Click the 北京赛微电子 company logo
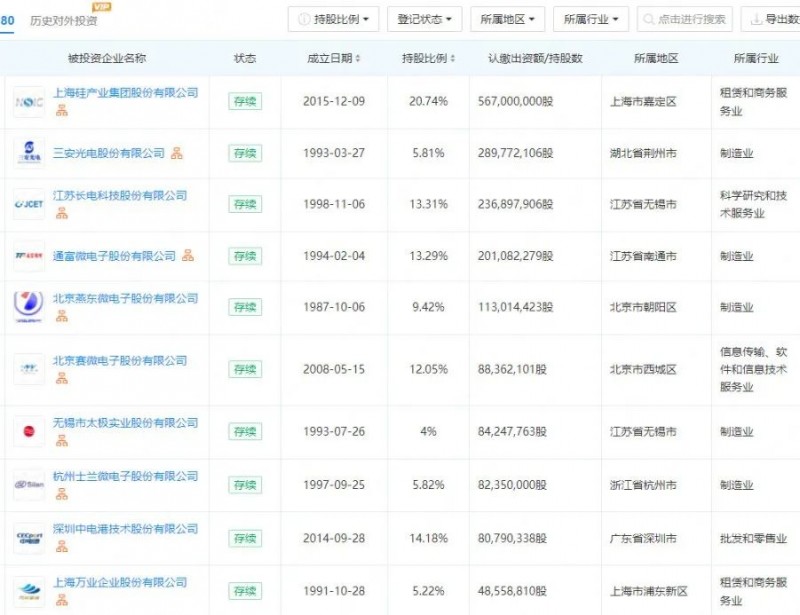 pos(29,368)
